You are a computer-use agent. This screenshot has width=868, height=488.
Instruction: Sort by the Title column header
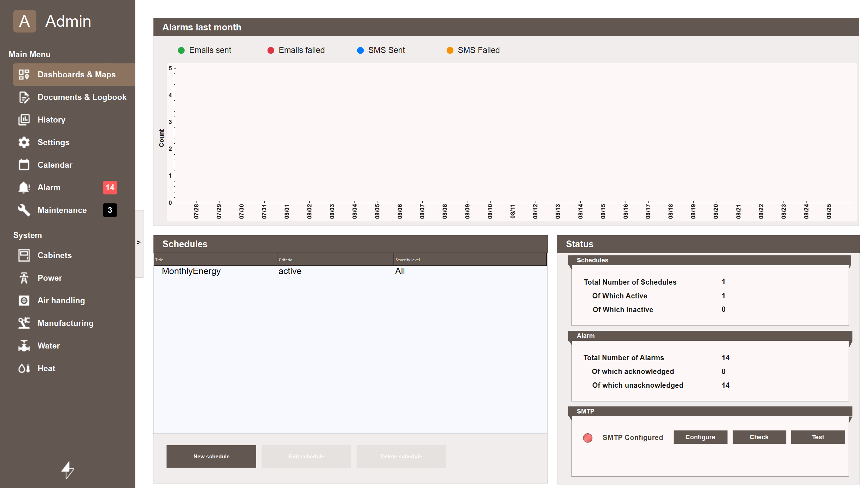[x=215, y=260]
